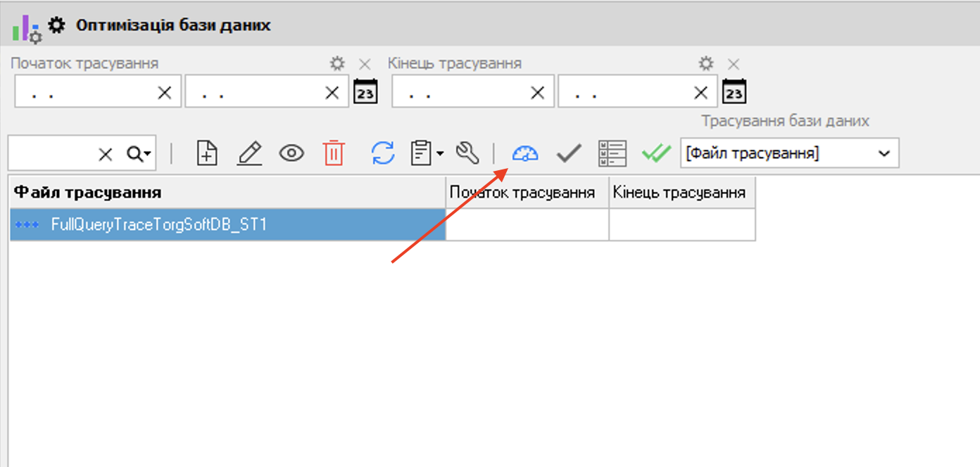Viewport: 980px width, 467px height.
Task: Open the clipboard report dropdown arrow
Action: coord(440,153)
